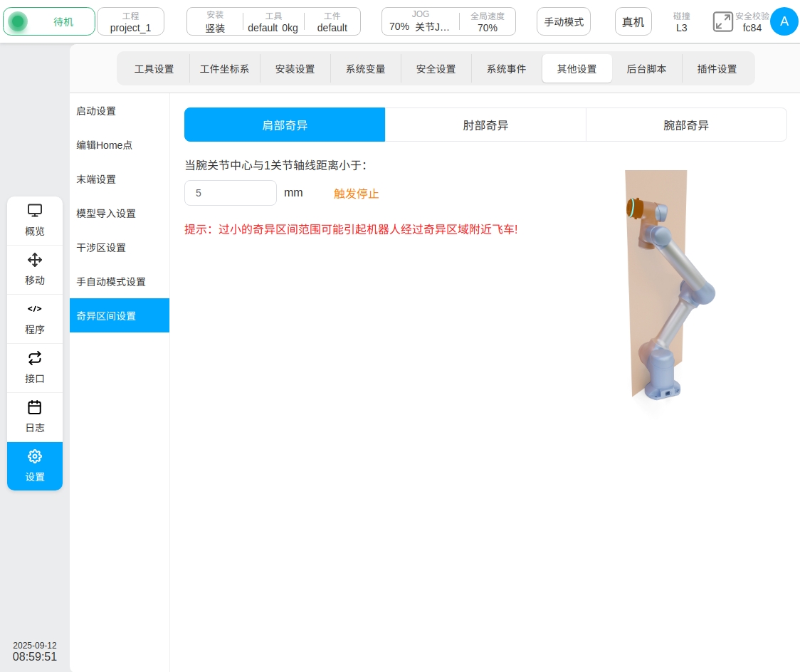This screenshot has width=800, height=672.
Task: Open the JOG global speed panel
Action: coord(448,22)
